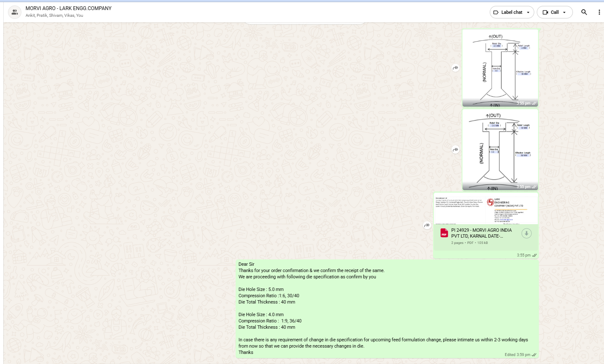Forward the lower die diagram image
The height and width of the screenshot is (364, 604).
coord(455,150)
